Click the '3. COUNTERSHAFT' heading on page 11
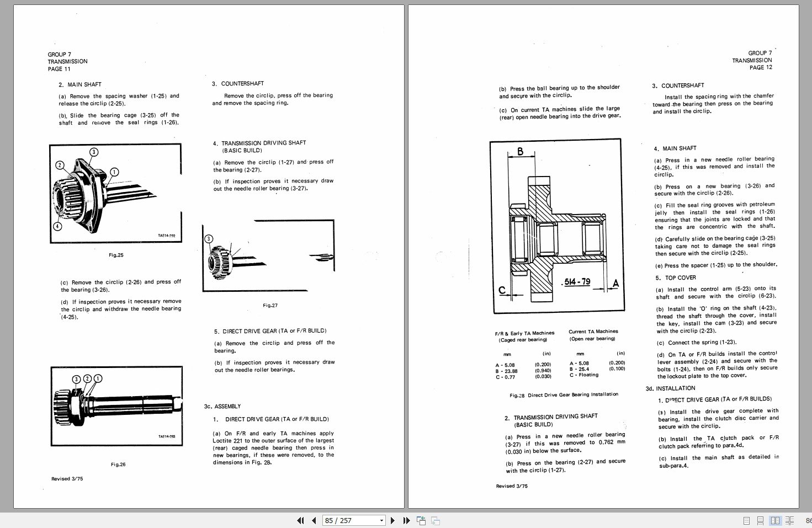The height and width of the screenshot is (528, 812). point(238,84)
